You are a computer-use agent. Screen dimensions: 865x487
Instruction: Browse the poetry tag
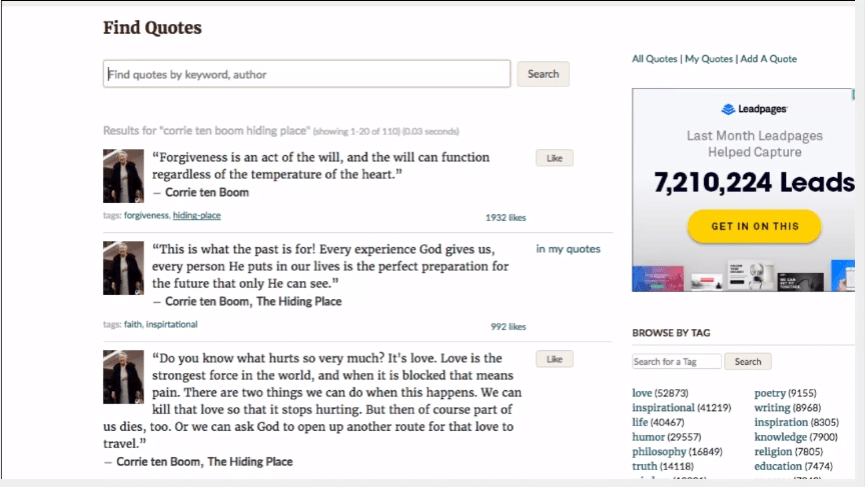[x=770, y=393]
